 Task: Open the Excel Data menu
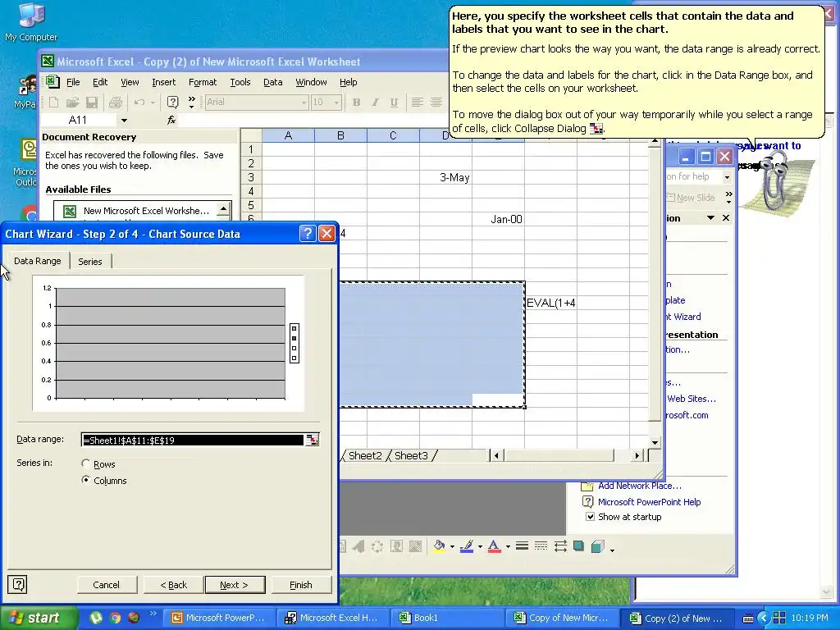coord(272,82)
